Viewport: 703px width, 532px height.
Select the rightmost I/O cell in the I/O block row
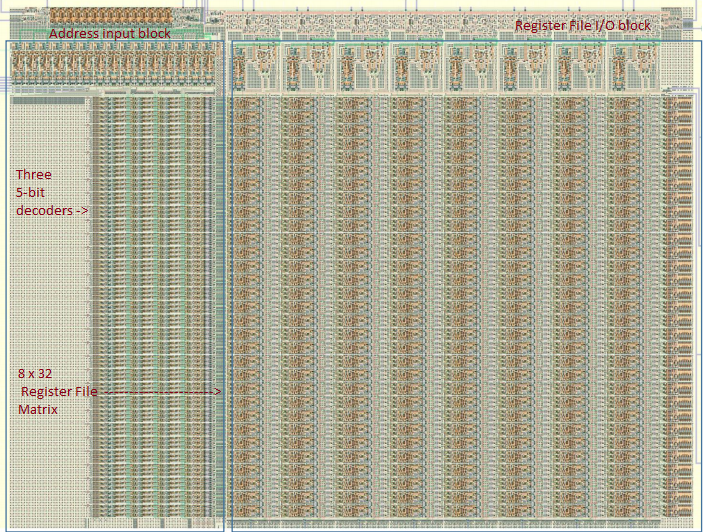(630, 68)
